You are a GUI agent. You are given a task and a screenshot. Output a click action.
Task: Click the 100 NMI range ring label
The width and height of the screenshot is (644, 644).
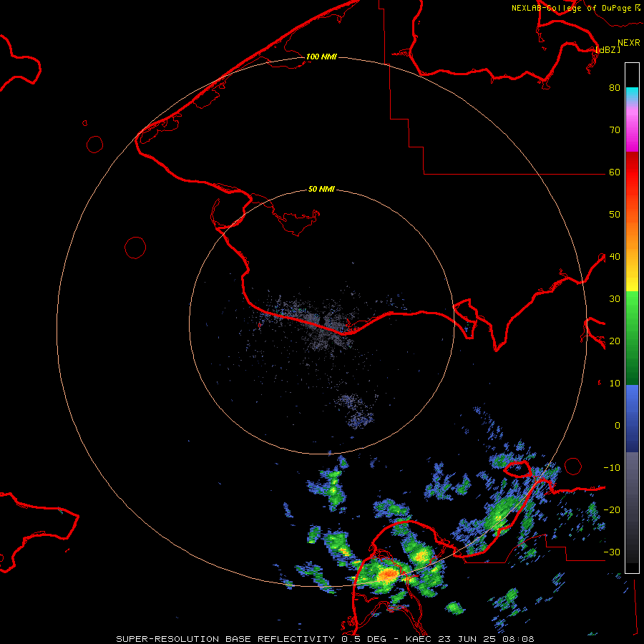click(x=321, y=57)
